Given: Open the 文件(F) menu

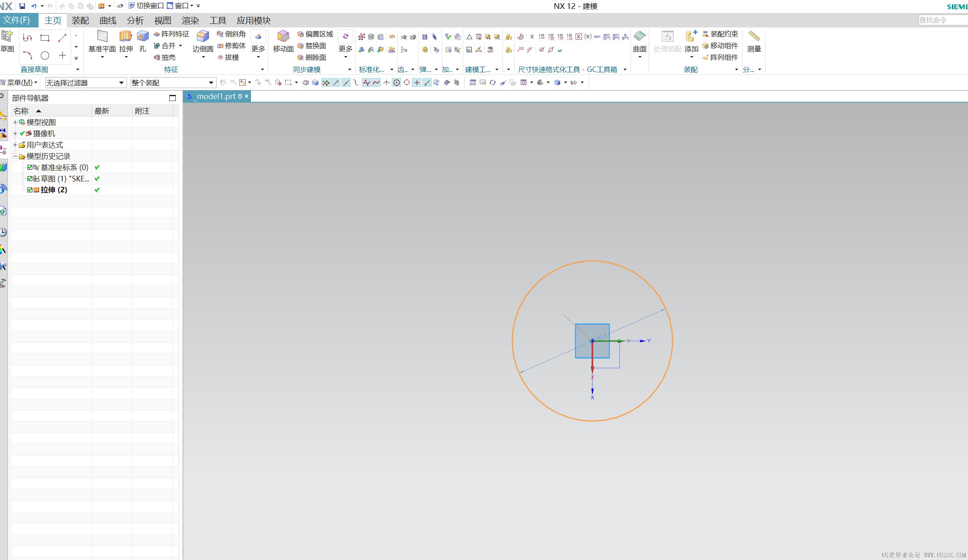Looking at the screenshot, I should pyautogui.click(x=19, y=20).
